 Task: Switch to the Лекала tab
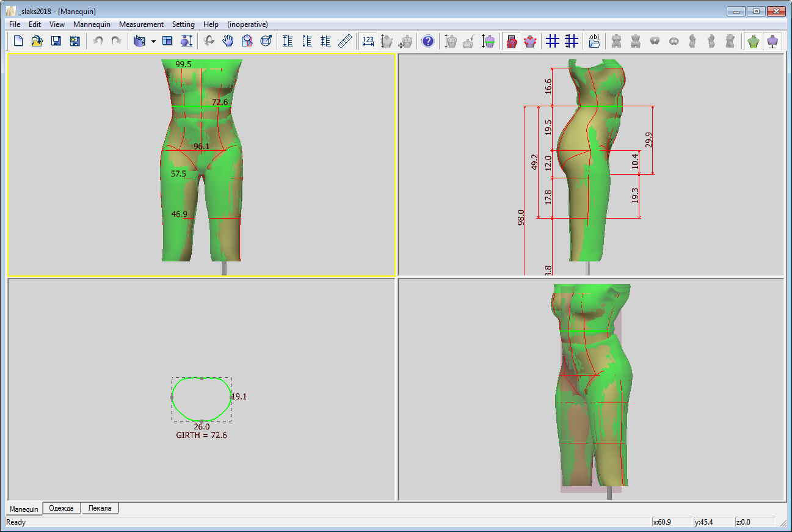[x=100, y=508]
